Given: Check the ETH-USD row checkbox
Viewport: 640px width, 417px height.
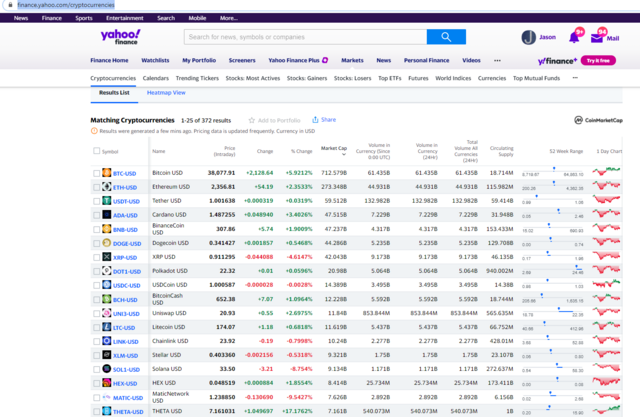Looking at the screenshot, I should (x=96, y=187).
